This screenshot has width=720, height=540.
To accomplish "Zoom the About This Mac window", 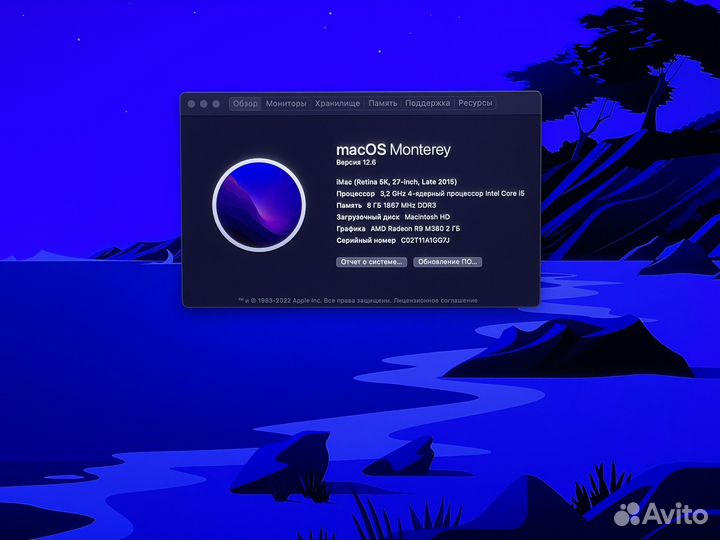I will coord(216,104).
